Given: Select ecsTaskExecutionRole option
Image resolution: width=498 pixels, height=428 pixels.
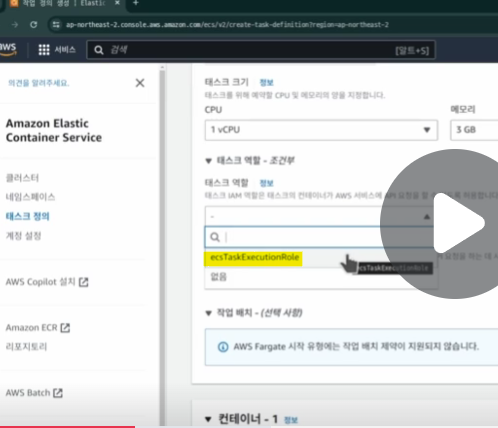Looking at the screenshot, I should point(255,257).
